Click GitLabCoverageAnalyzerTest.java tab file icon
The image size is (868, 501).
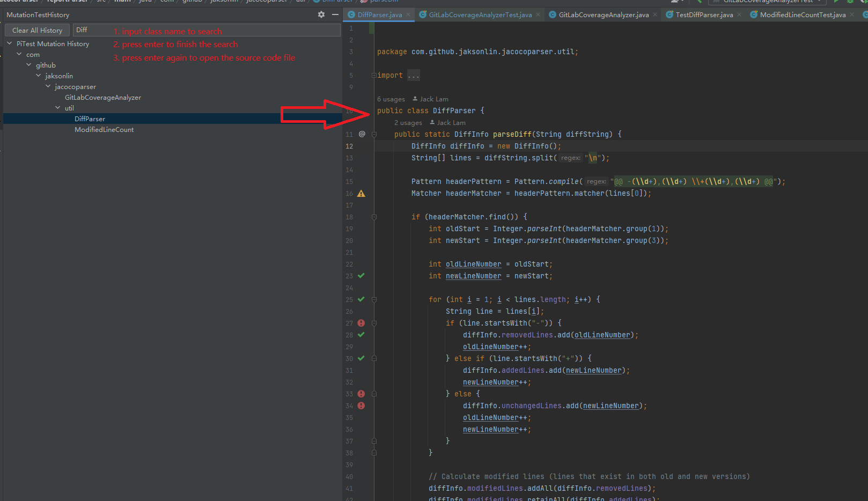tap(423, 14)
